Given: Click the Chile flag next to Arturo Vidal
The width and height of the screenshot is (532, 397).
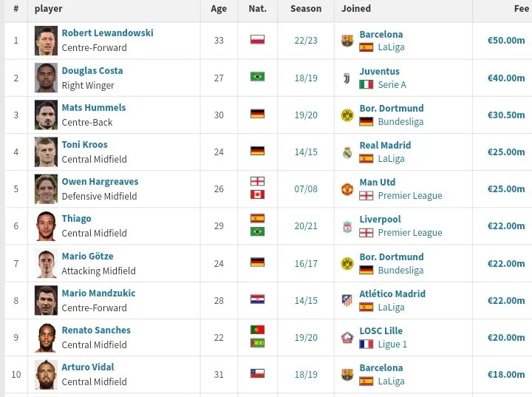Looking at the screenshot, I should point(257,373).
